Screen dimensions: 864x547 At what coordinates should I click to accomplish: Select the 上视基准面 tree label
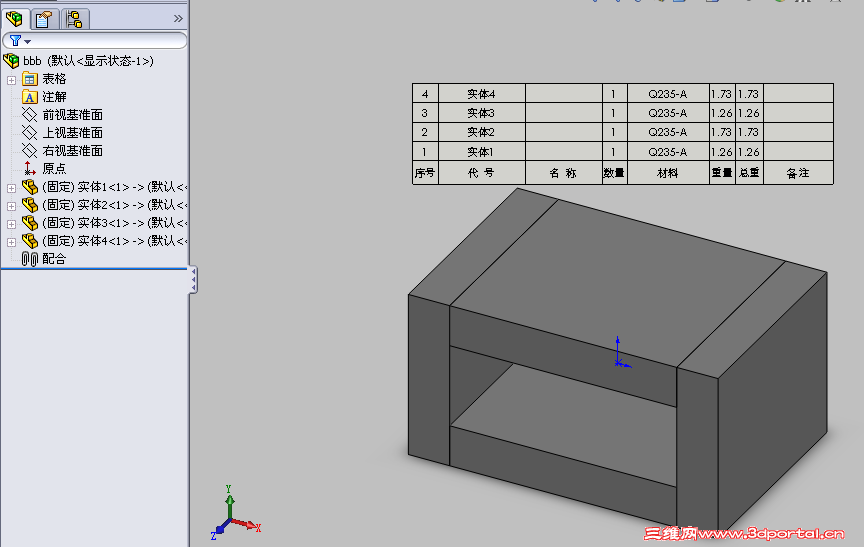click(x=72, y=133)
